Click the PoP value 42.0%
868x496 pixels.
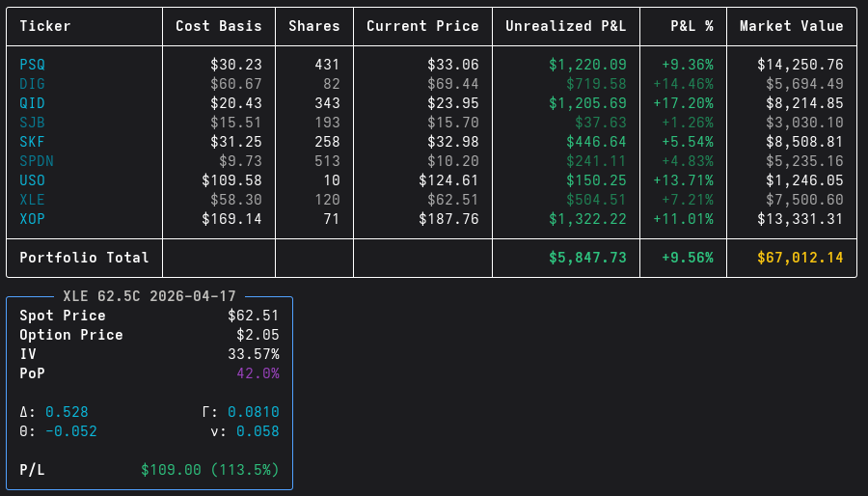[x=258, y=373]
